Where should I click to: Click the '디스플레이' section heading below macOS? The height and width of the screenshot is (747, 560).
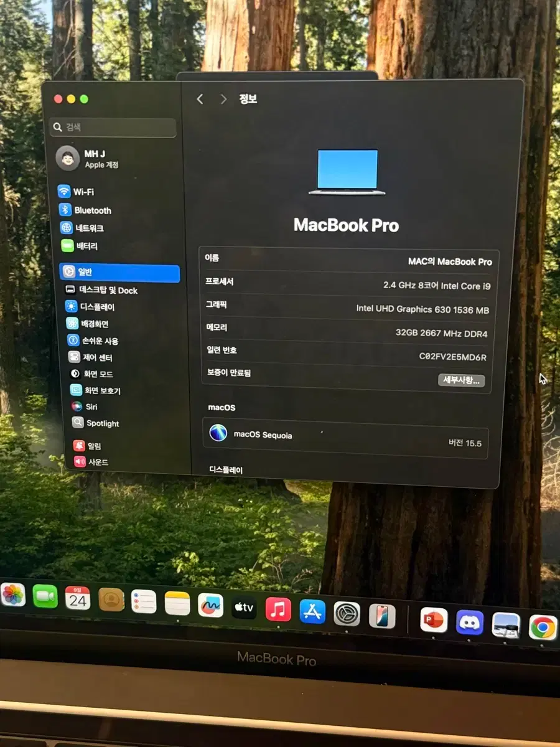click(226, 470)
